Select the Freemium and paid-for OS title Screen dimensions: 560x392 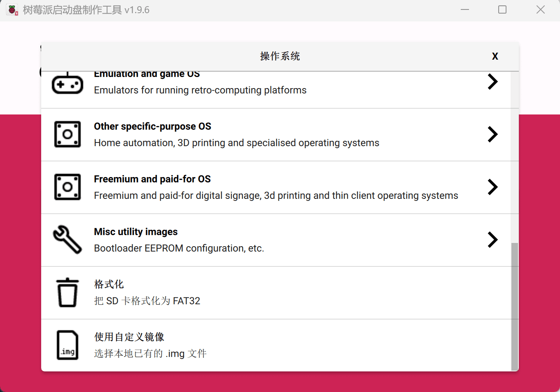(152, 180)
